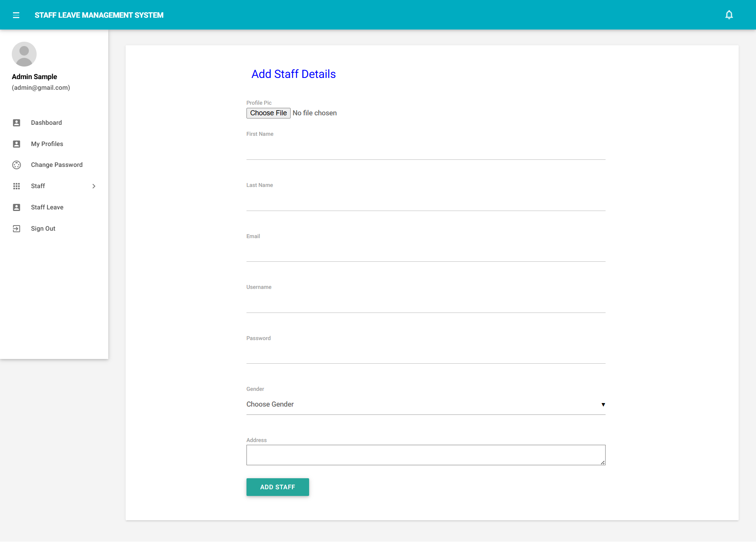Viewport: 756px width, 542px height.
Task: Click the Address textarea resize handle
Action: (602, 462)
